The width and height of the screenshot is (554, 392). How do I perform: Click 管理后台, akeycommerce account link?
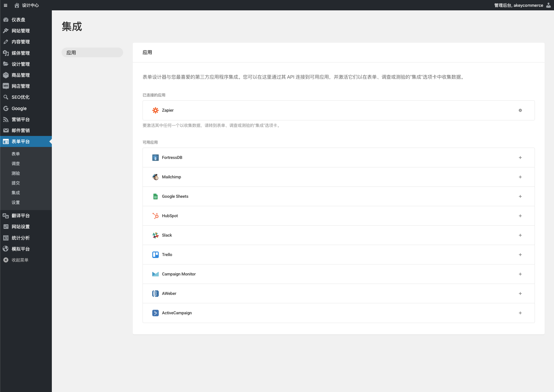pyautogui.click(x=519, y=5)
